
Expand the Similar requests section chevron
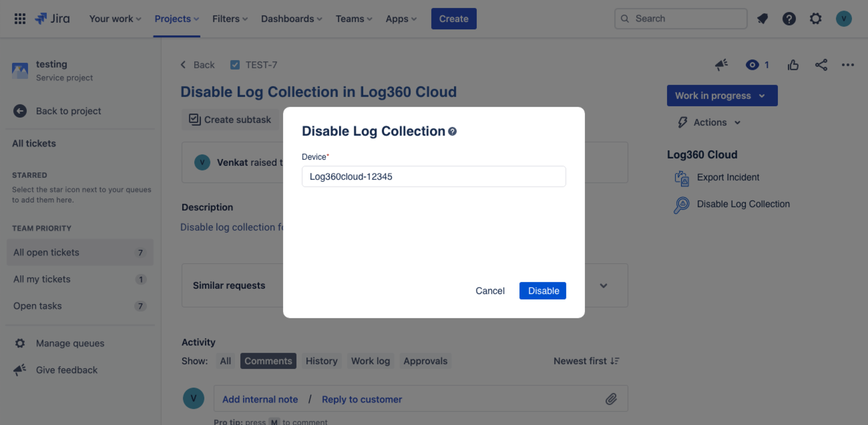tap(603, 286)
